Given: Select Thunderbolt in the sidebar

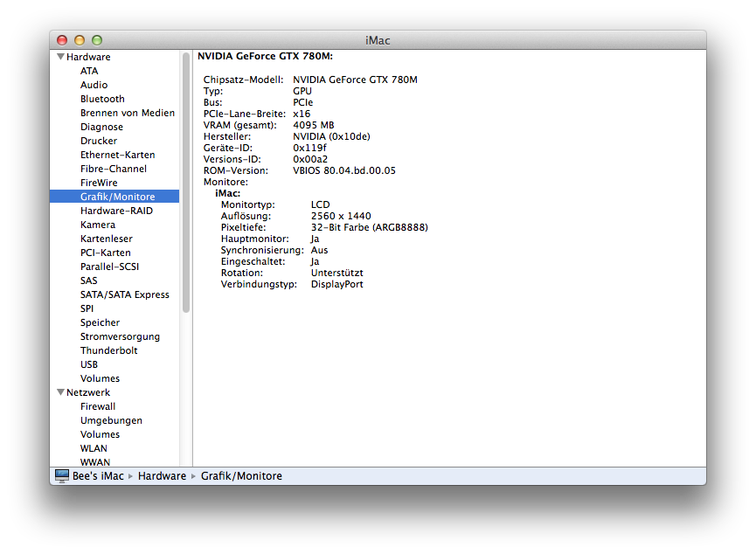Looking at the screenshot, I should point(109,350).
